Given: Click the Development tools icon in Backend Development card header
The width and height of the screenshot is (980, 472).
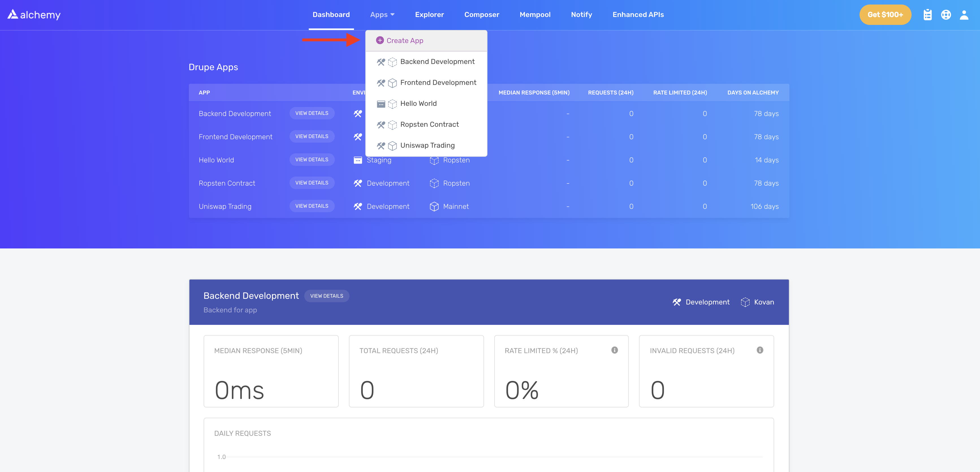Looking at the screenshot, I should 676,302.
